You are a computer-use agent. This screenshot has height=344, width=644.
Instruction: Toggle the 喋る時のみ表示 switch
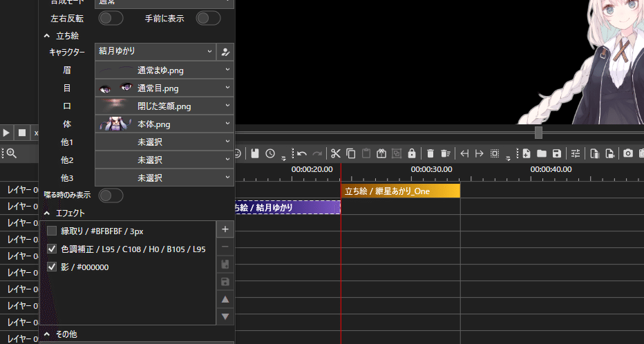[x=111, y=195]
